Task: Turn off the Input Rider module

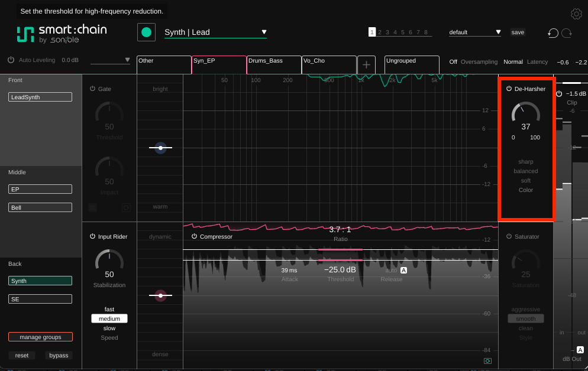Action: coord(93,236)
